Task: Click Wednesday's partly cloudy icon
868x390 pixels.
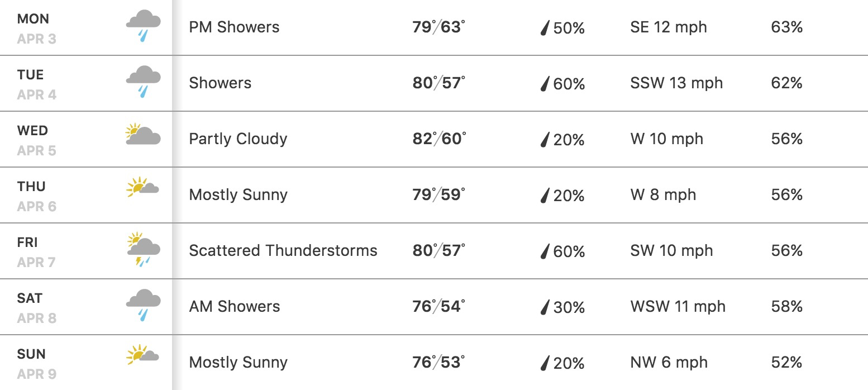Action: pos(144,135)
